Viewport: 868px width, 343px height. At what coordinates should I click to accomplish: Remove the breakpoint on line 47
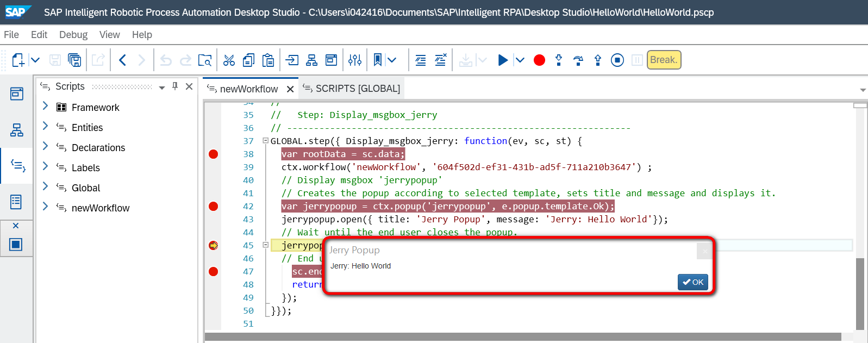pyautogui.click(x=214, y=272)
